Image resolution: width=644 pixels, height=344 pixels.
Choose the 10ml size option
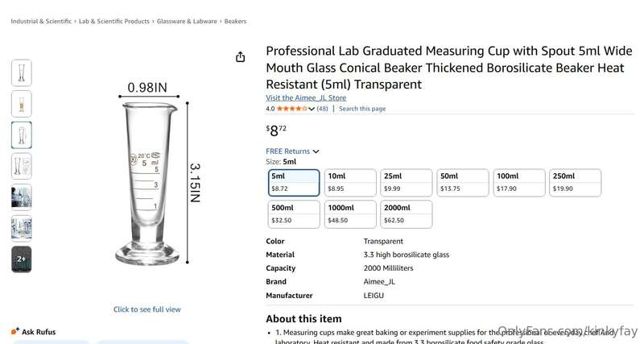tap(350, 182)
